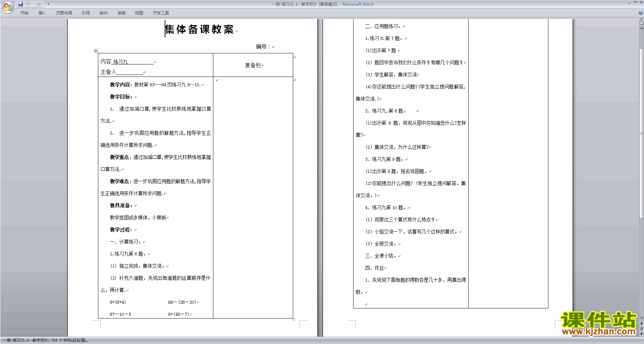Click the status bar character count text
This screenshot has height=344, width=644.
(x=46, y=340)
